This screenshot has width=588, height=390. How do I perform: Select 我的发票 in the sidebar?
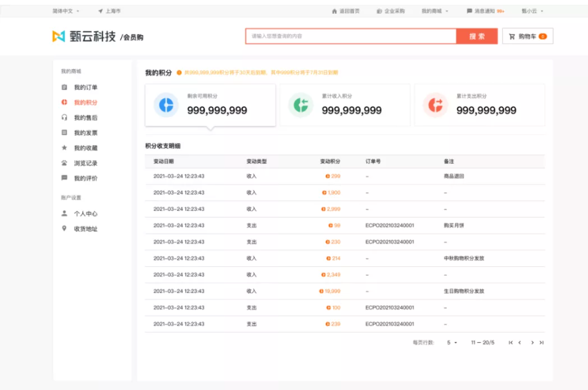point(85,133)
